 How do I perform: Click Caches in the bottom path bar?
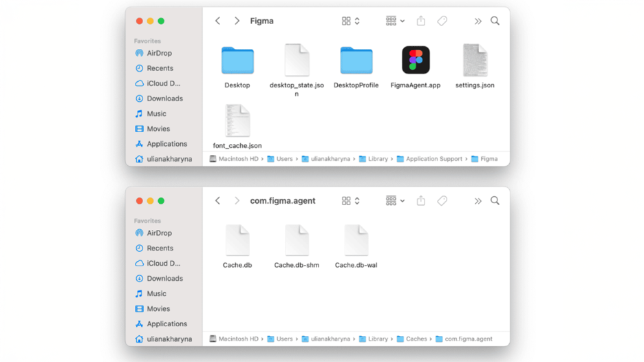[x=416, y=339]
